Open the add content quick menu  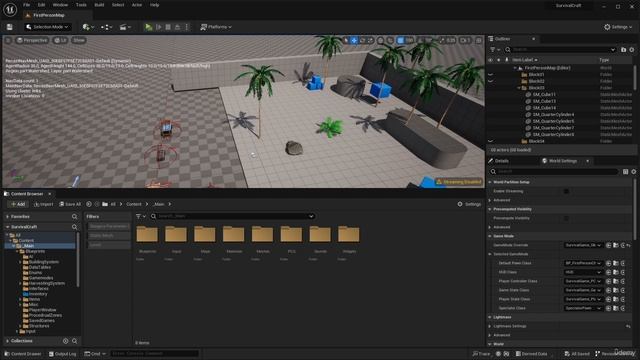[x=88, y=27]
